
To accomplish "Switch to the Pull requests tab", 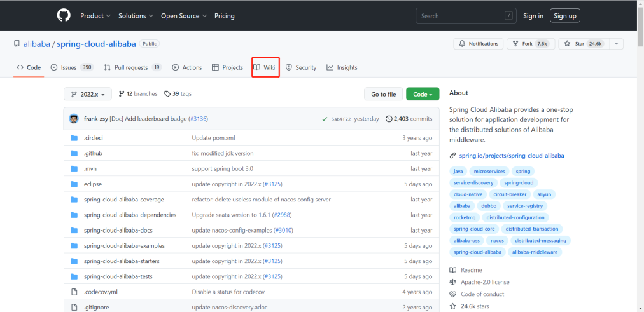I will 132,67.
